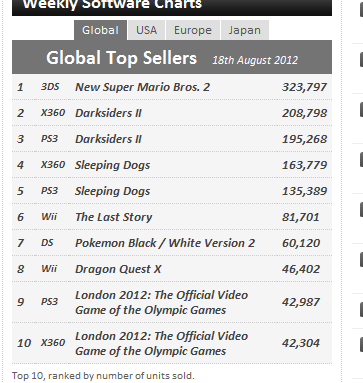Viewport: 363px width, 383px height.
Task: View The Last Story game page
Action: click(x=114, y=217)
